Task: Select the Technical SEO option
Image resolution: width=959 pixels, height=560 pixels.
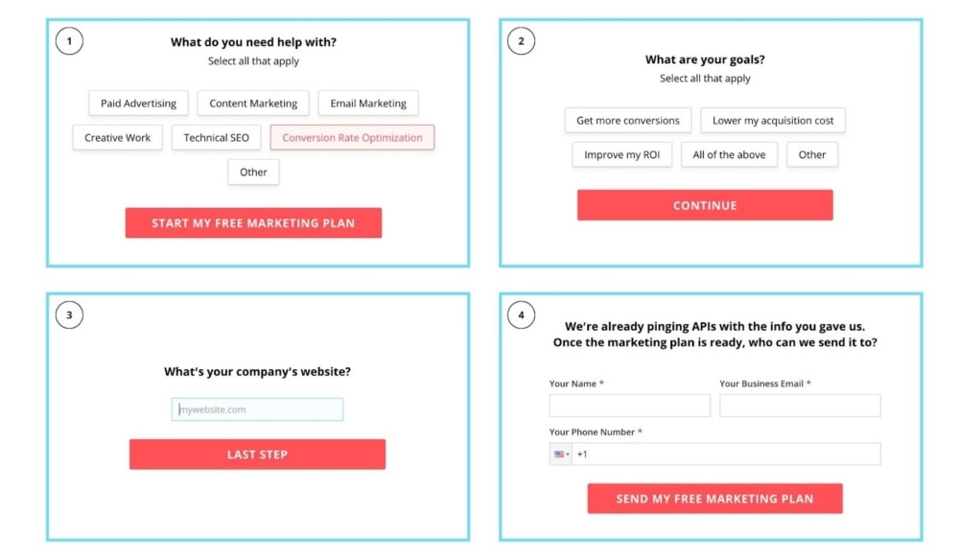Action: point(216,137)
